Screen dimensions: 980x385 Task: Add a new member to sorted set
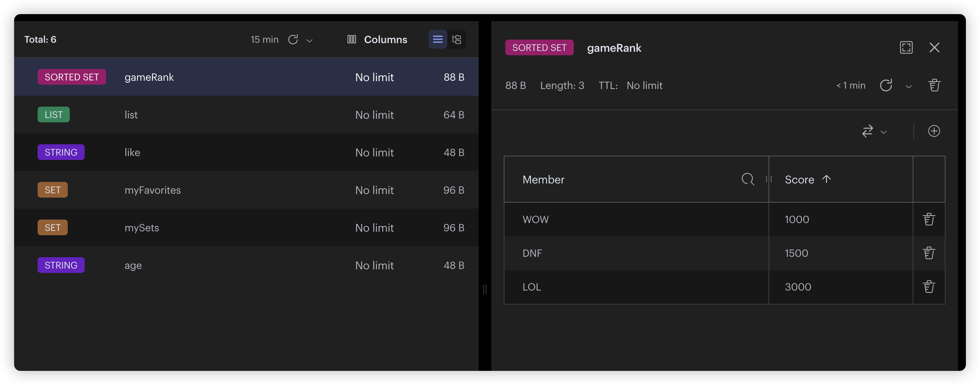click(x=934, y=131)
